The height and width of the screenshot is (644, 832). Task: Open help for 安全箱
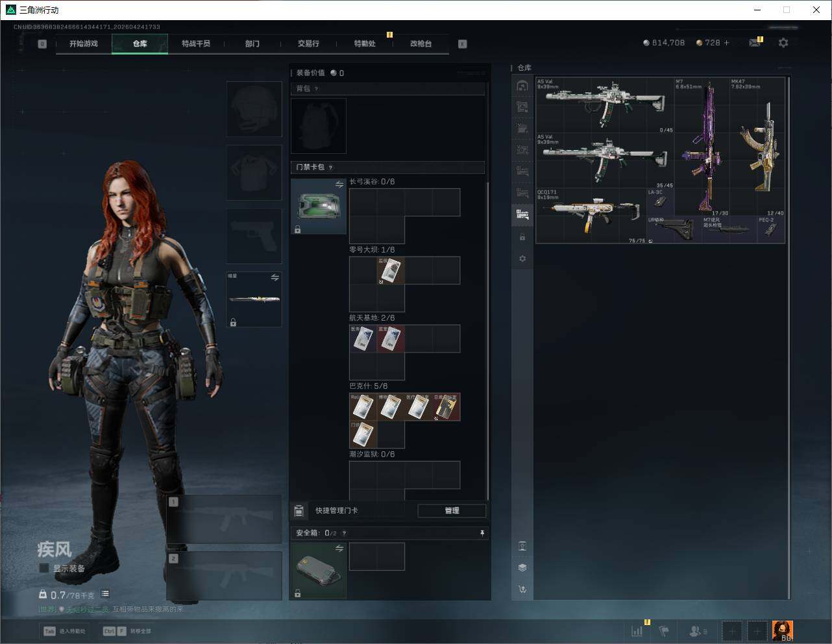coord(344,533)
